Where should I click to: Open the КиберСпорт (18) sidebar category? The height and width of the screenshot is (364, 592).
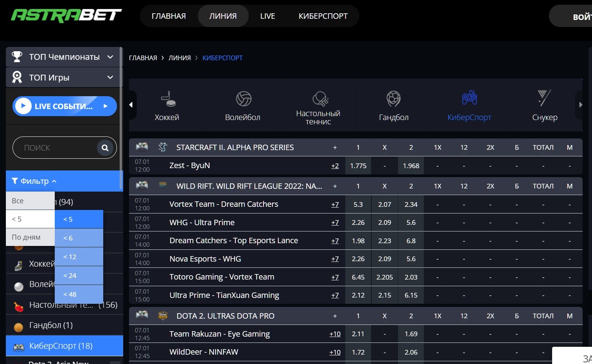(65, 346)
